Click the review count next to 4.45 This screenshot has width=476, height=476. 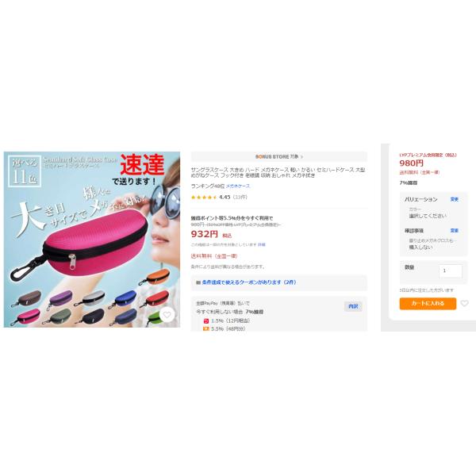coord(240,198)
